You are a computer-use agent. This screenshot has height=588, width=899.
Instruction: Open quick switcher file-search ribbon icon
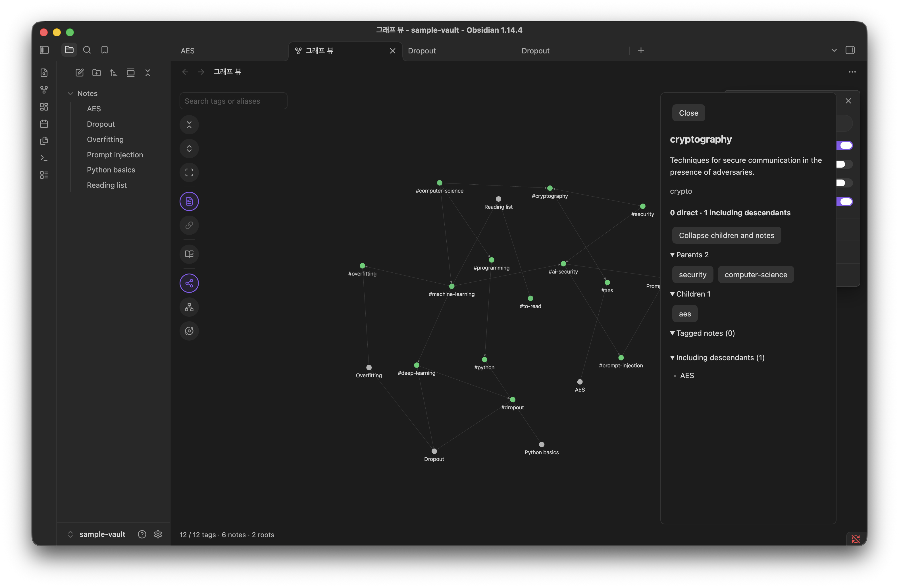tap(44, 72)
